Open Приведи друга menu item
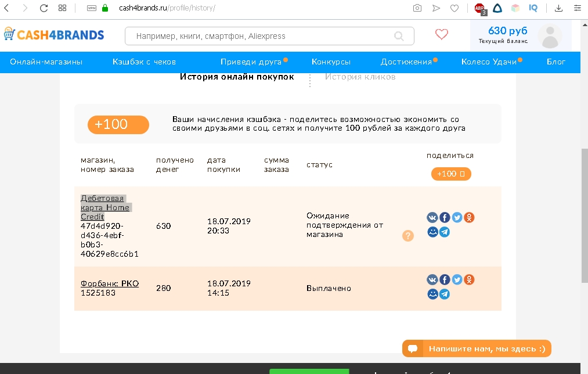588x374 pixels. click(x=251, y=62)
